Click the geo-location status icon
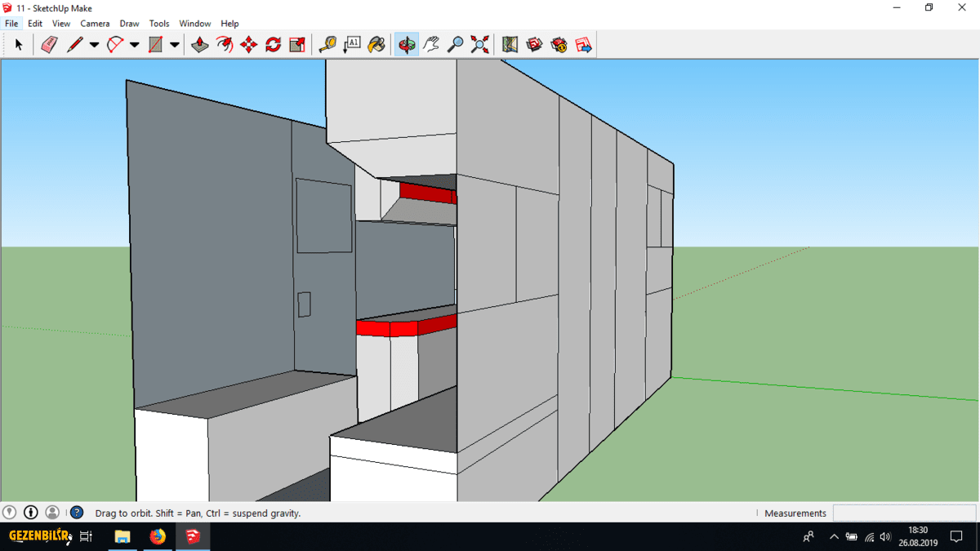The width and height of the screenshot is (980, 551). pos(9,513)
